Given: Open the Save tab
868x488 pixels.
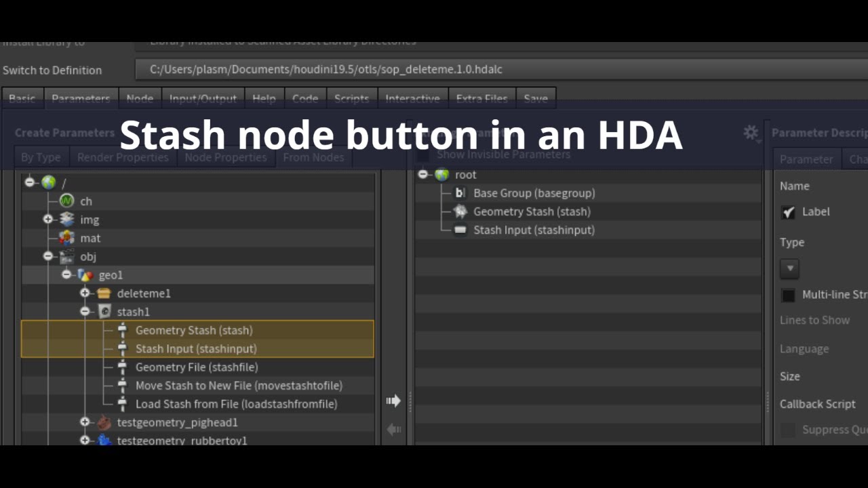Looking at the screenshot, I should 536,98.
